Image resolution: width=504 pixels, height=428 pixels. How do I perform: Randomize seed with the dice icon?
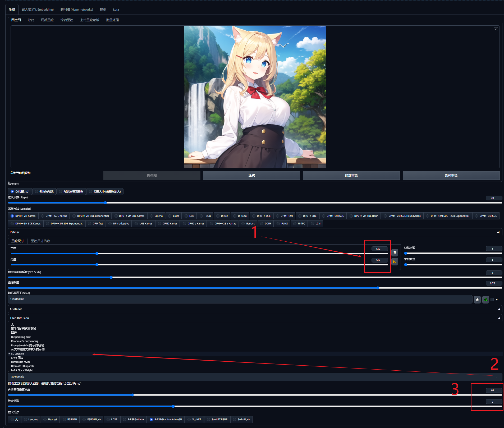(x=477, y=300)
